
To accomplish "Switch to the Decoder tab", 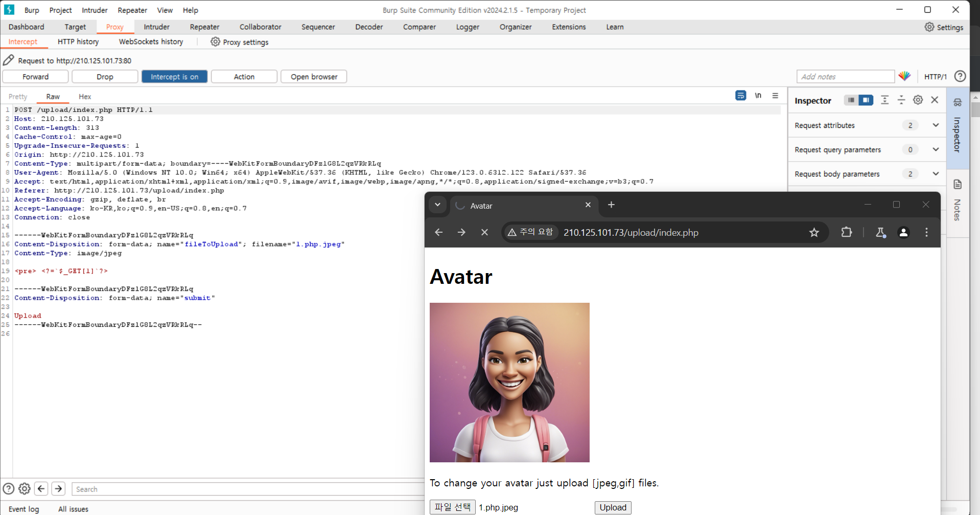I will tap(369, 27).
